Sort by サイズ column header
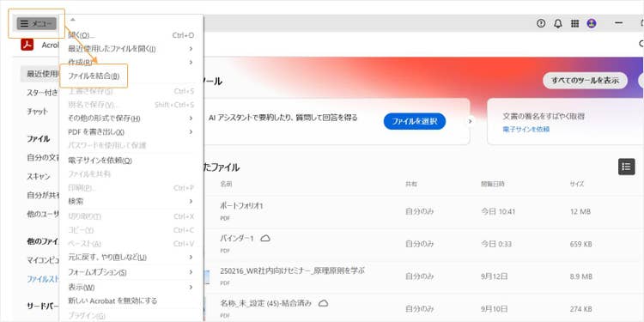Image resolution: width=644 pixels, height=322 pixels. (577, 184)
